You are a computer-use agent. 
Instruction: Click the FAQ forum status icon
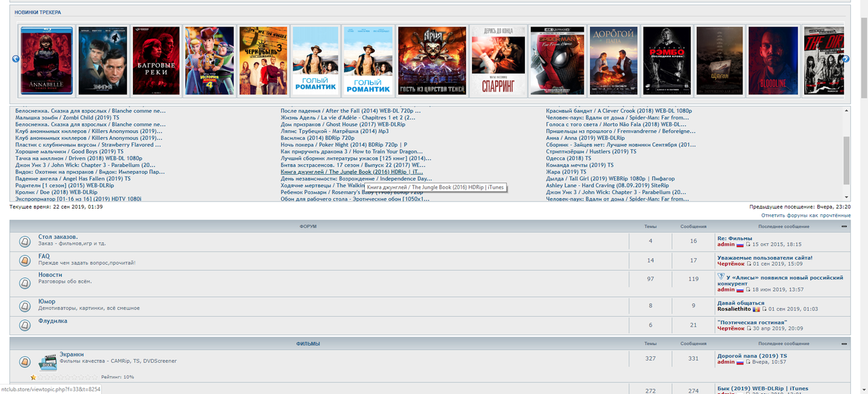[24, 260]
